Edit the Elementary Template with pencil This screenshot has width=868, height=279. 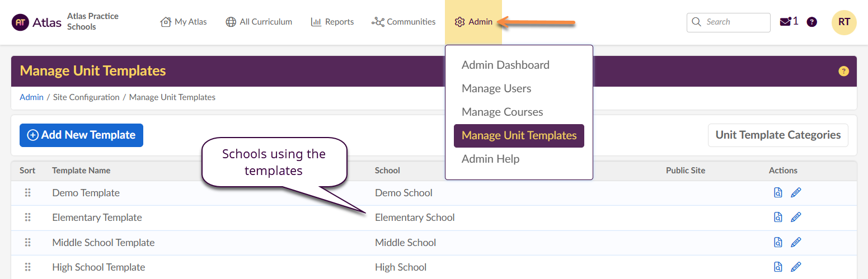(x=796, y=217)
